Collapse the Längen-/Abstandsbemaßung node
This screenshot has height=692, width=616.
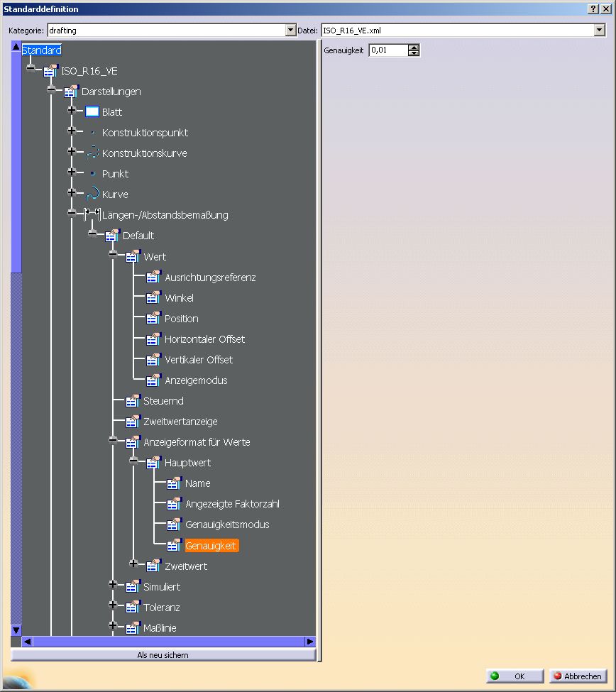point(72,213)
